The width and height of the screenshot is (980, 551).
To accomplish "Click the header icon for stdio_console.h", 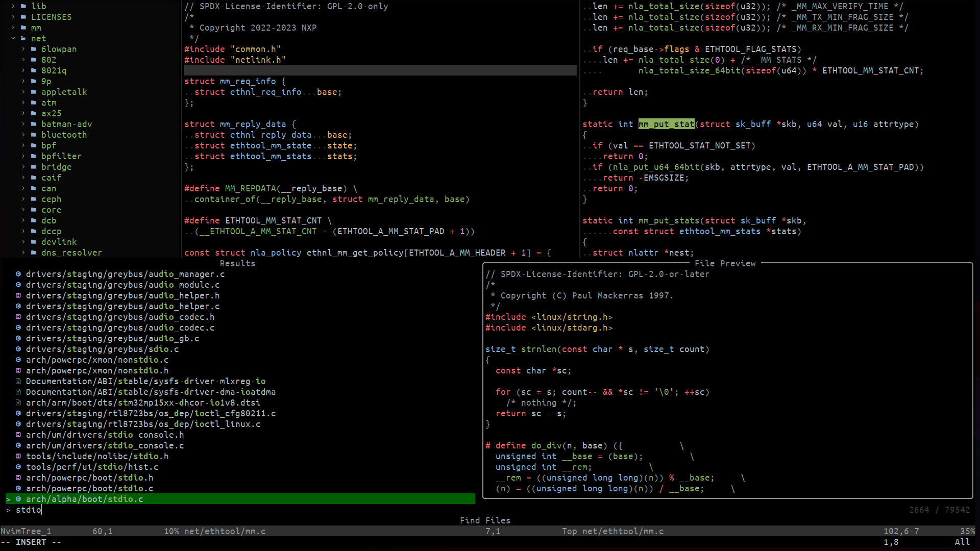I will (x=18, y=435).
